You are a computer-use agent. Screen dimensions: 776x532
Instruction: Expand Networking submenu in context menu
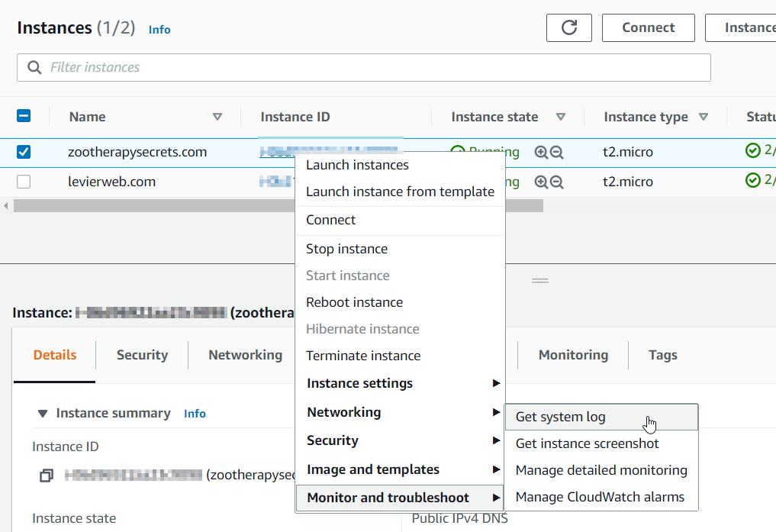click(400, 412)
